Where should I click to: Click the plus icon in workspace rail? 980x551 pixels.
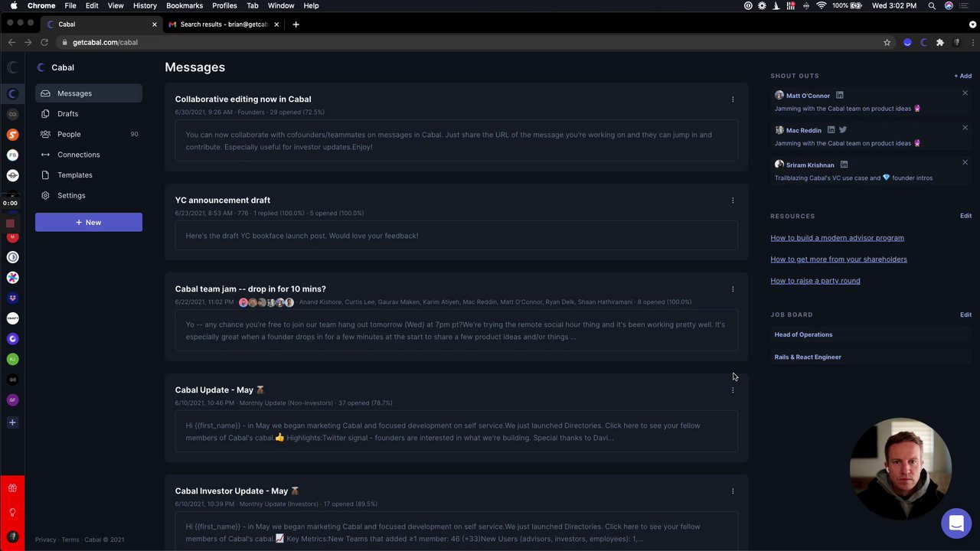tap(12, 422)
